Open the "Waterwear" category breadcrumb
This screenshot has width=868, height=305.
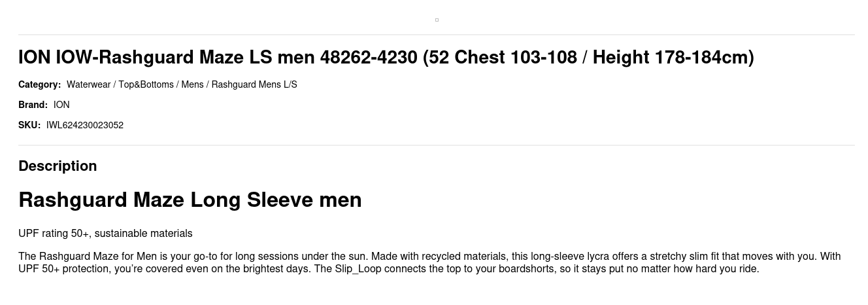(88, 84)
